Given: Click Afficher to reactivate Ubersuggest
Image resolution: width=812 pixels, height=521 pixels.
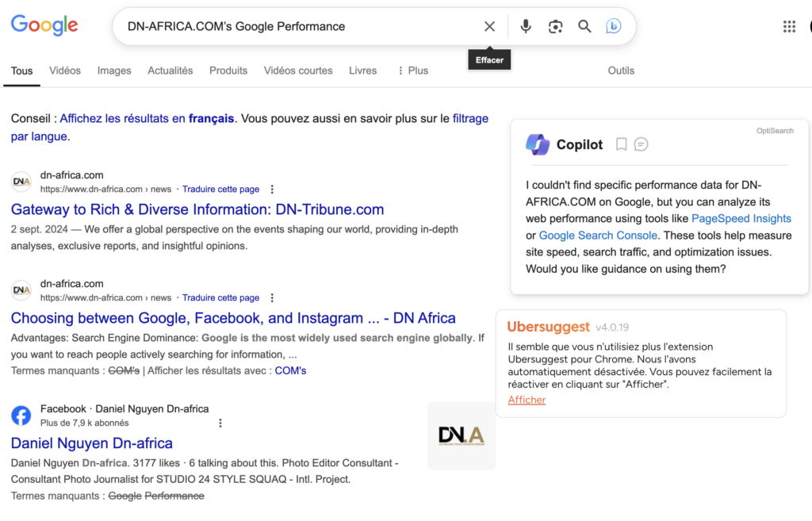Looking at the screenshot, I should point(527,400).
